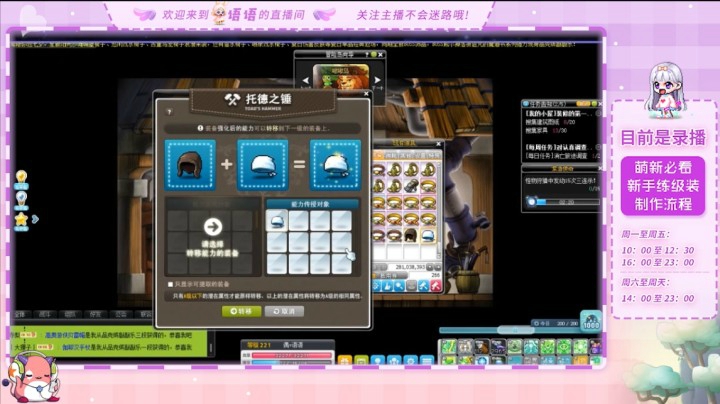Click the white-haired character avatar

tap(664, 90)
